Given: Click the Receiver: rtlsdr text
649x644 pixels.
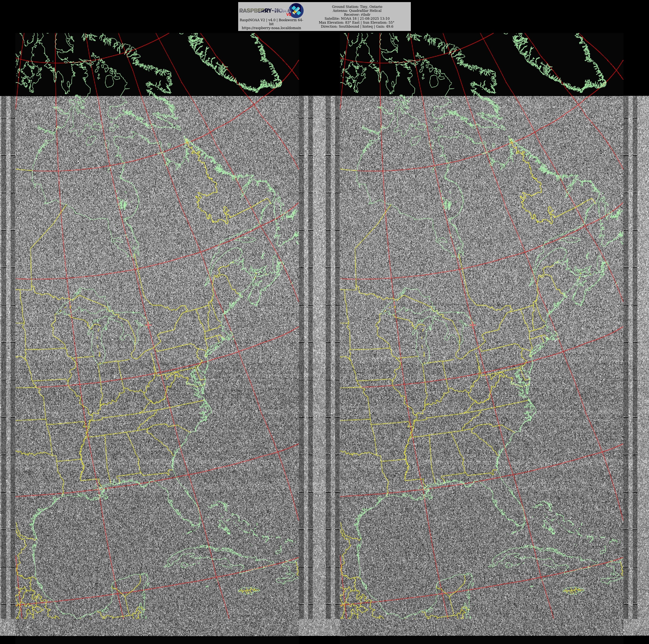Looking at the screenshot, I should [357, 15].
